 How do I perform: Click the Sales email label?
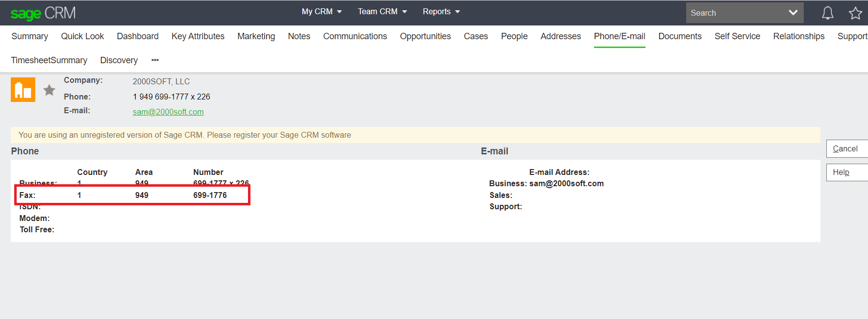(501, 195)
